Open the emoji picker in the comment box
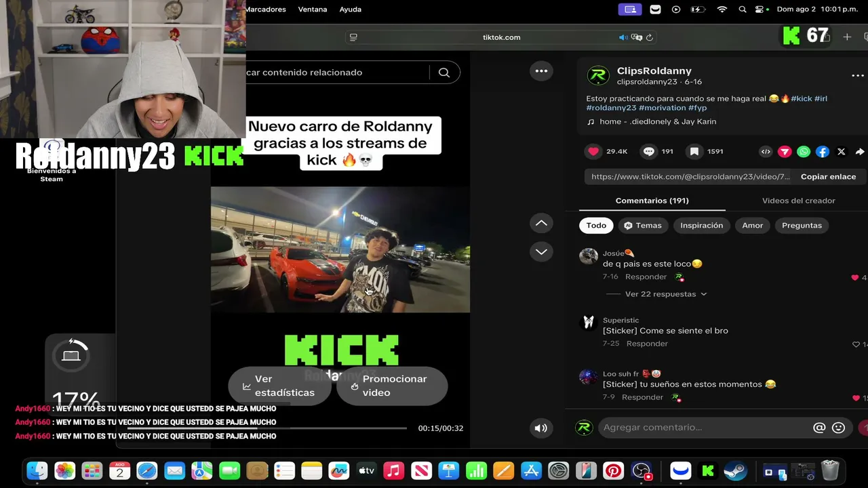This screenshot has width=868, height=488. [x=838, y=428]
